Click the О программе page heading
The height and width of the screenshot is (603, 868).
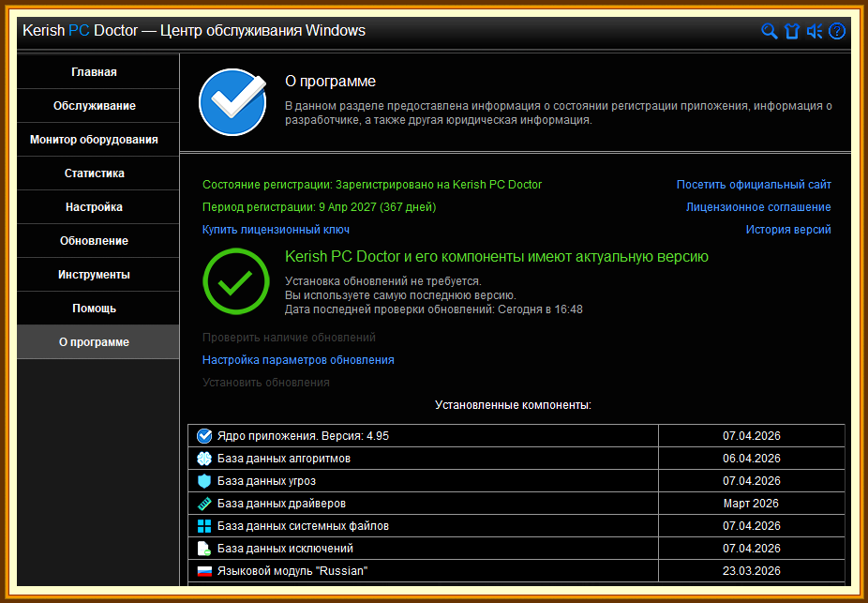tap(331, 82)
